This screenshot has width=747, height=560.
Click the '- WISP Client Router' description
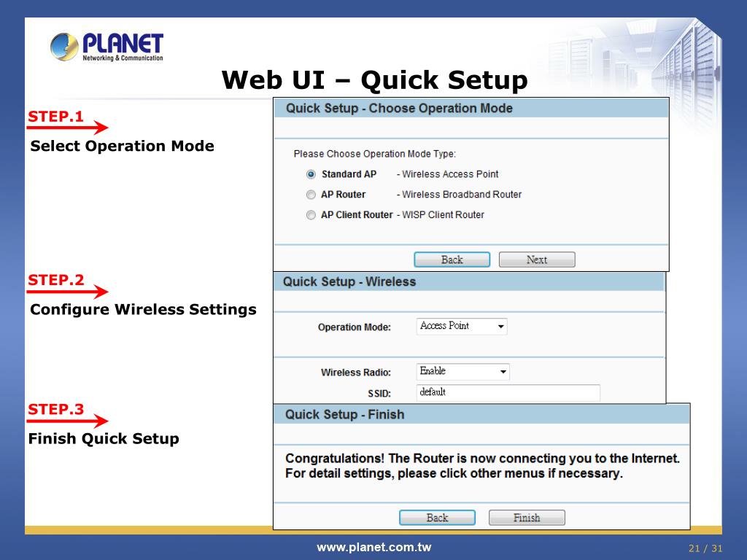pyautogui.click(x=440, y=215)
